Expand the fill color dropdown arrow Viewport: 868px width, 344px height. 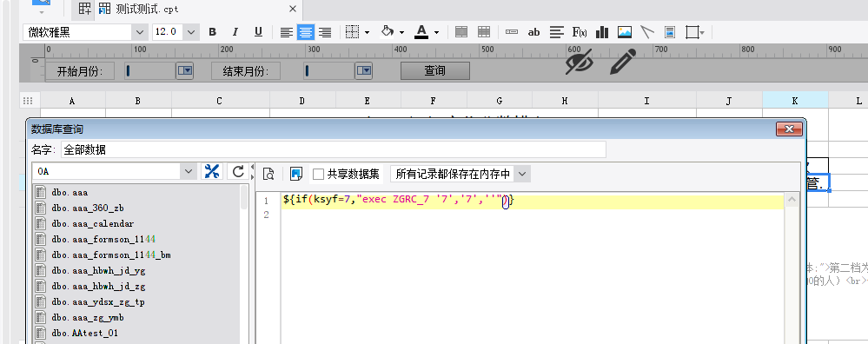[402, 33]
